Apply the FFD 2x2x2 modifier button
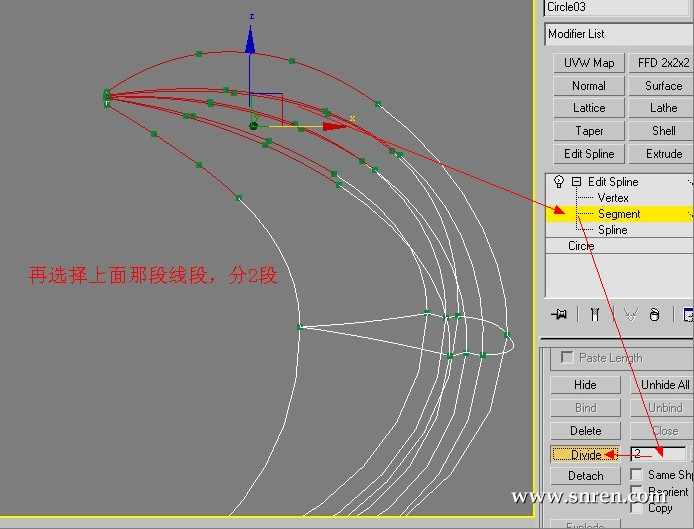 click(662, 63)
